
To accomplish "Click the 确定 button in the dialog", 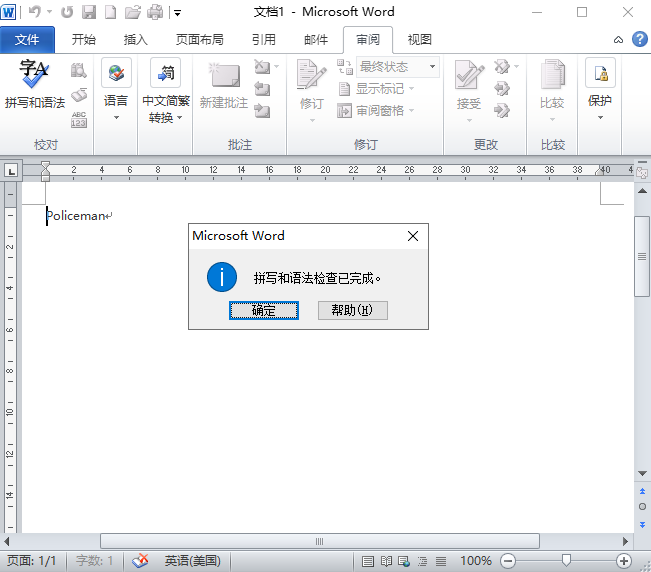I will coord(264,310).
